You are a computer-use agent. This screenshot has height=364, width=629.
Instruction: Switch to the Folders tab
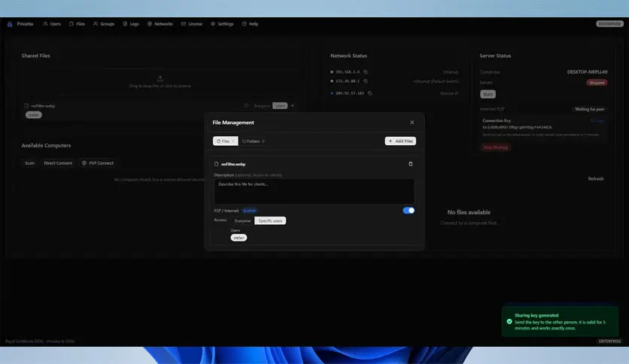click(253, 141)
